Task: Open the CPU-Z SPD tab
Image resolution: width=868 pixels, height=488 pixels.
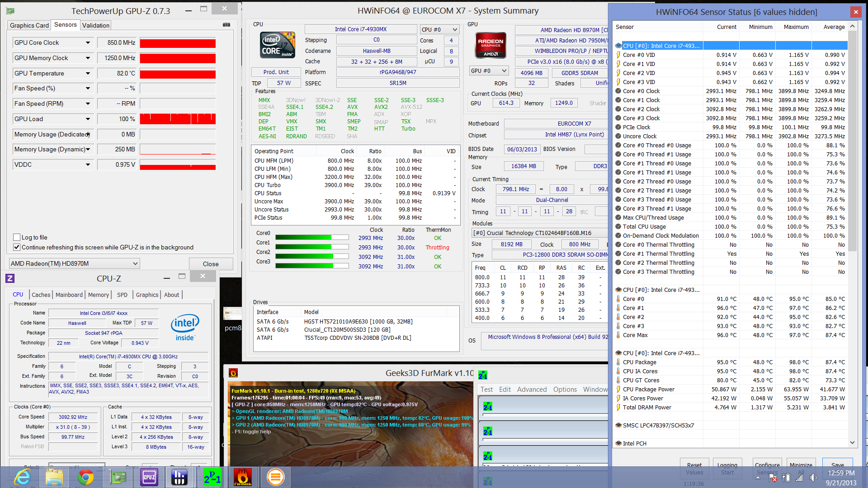Action: (122, 295)
